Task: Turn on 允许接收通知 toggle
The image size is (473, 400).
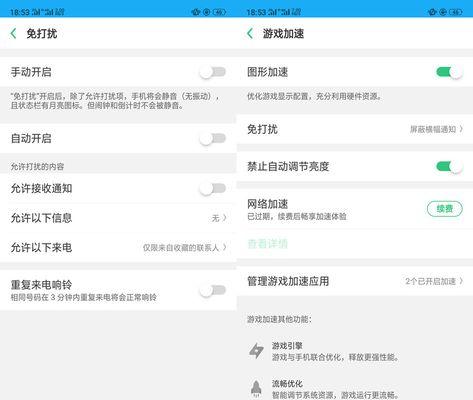Action: pyautogui.click(x=213, y=188)
